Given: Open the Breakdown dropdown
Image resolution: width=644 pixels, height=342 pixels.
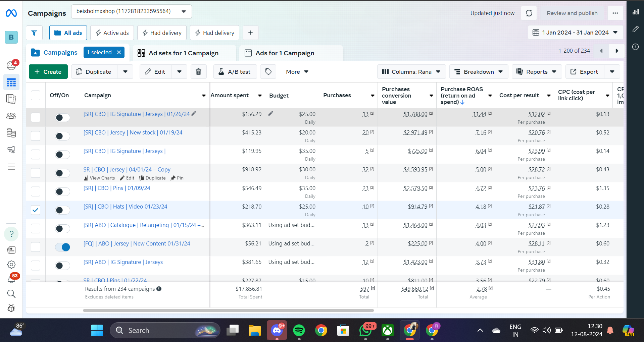Looking at the screenshot, I should 479,72.
